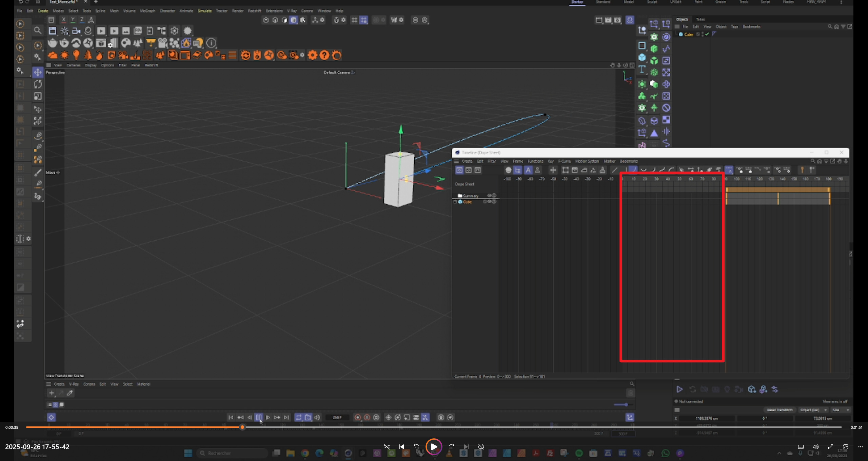Click the Frame All icon in Timeline
Image resolution: width=868 pixels, height=461 pixels.
(x=565, y=170)
